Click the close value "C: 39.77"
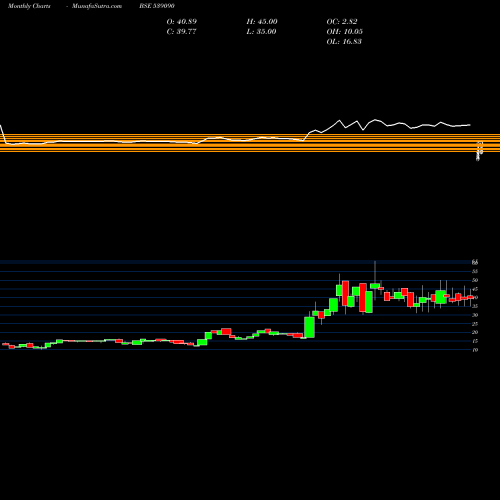 point(181,32)
